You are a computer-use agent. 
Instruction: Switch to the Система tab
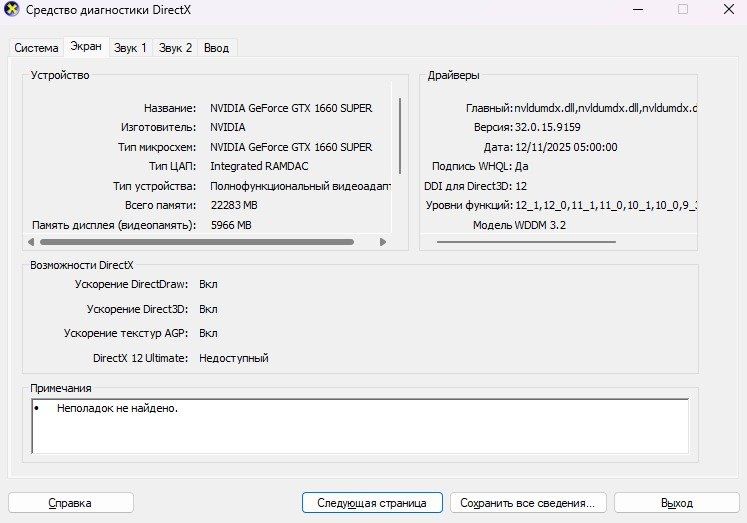(36, 48)
